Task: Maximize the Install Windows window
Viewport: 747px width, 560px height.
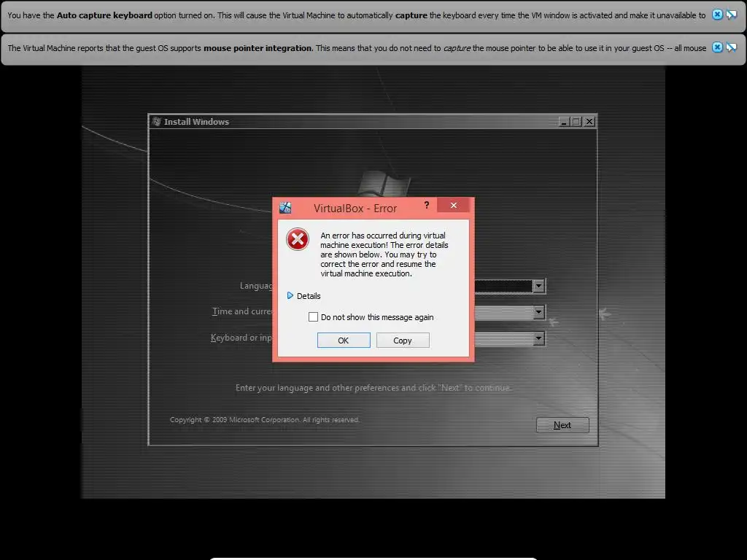Action: pos(576,122)
